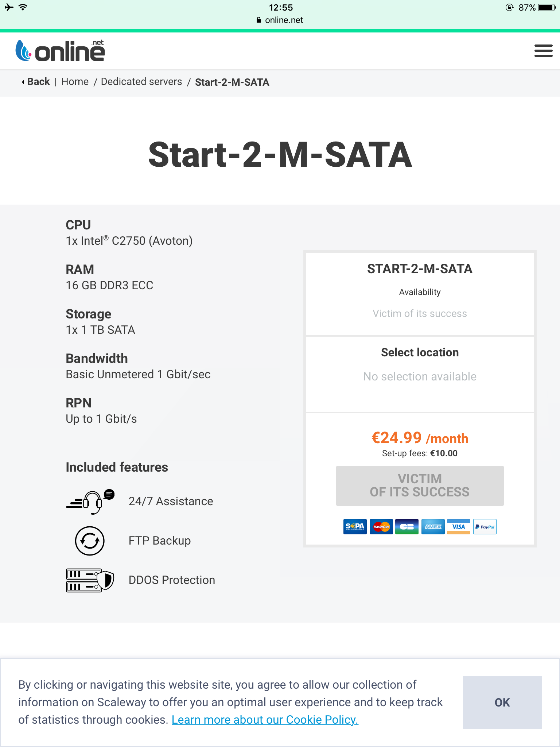Navigate to Home in breadcrumb
560x747 pixels.
coord(75,82)
